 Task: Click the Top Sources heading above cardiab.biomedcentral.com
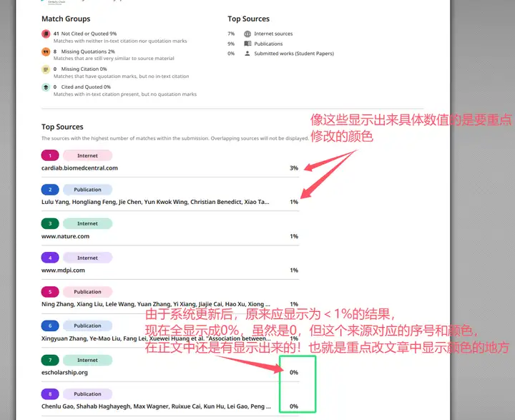[x=62, y=127]
